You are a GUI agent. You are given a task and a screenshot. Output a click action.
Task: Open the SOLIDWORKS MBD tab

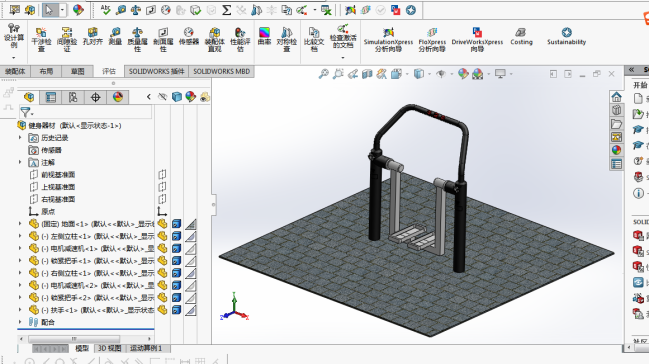(221, 71)
